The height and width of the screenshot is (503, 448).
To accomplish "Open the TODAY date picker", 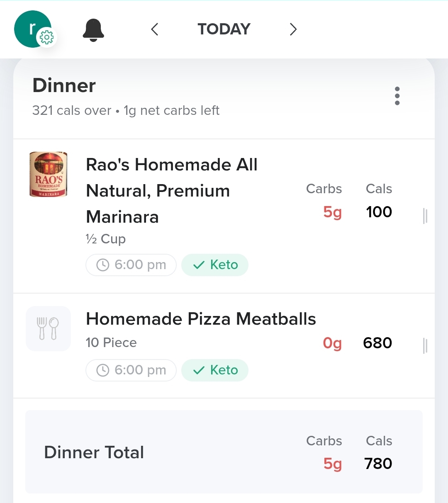I will pos(224,29).
